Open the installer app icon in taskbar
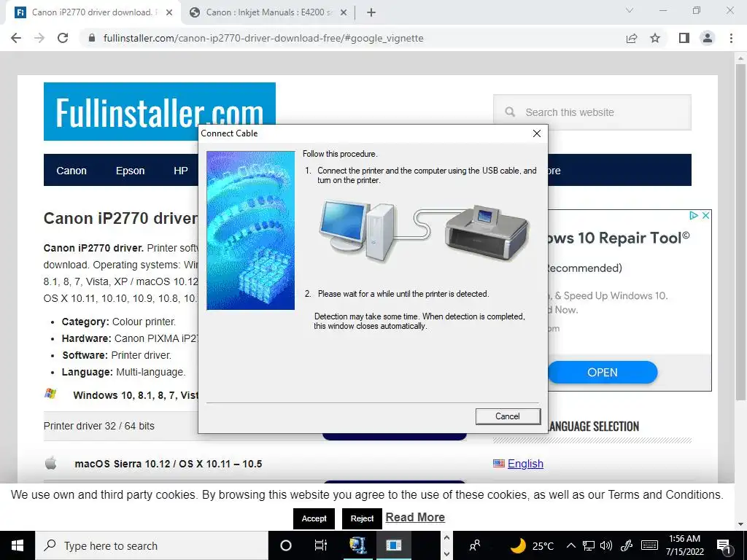The width and height of the screenshot is (747, 560). (x=357, y=545)
